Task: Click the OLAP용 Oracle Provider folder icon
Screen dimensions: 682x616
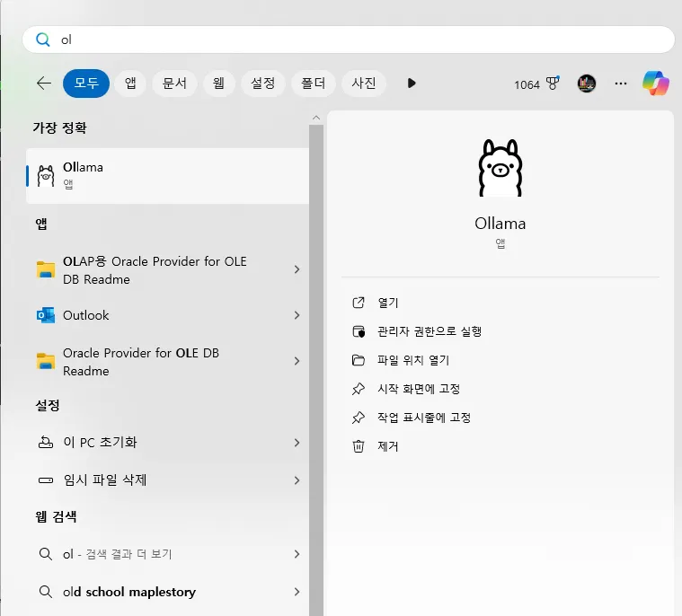Action: [x=46, y=269]
